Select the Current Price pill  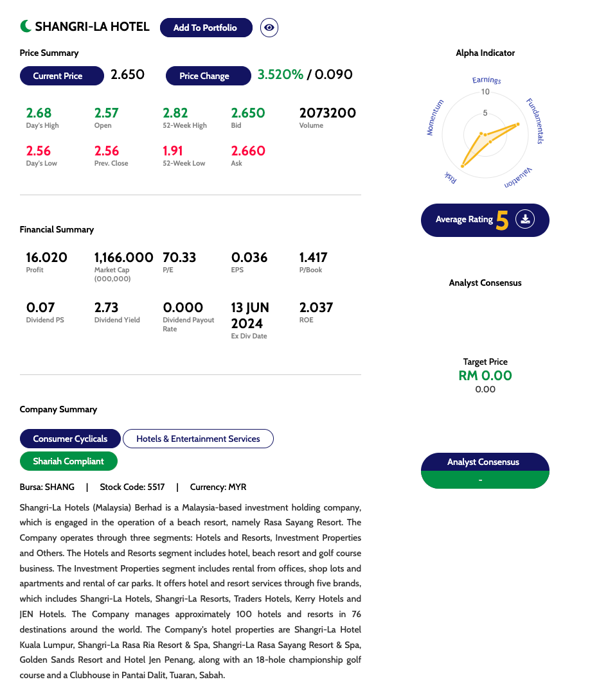(61, 76)
